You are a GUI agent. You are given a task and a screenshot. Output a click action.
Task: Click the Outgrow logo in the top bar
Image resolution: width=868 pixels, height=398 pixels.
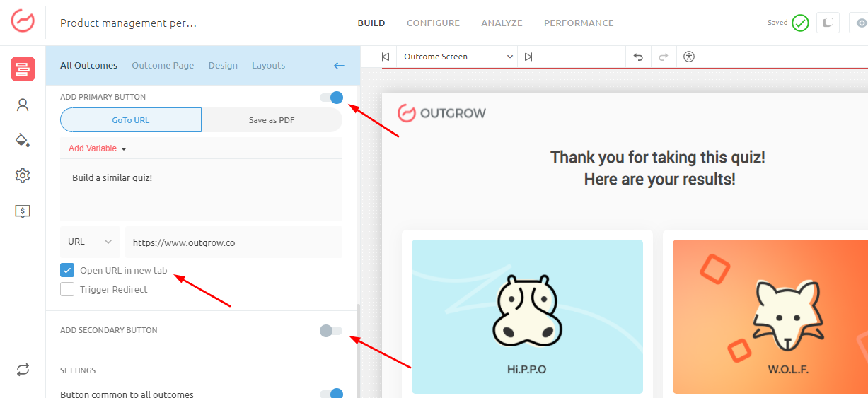tap(23, 21)
